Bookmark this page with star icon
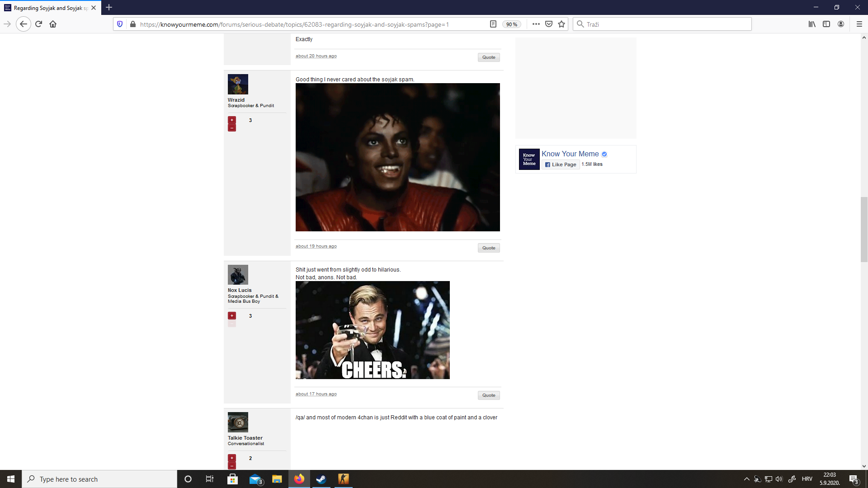Screen dimensions: 868x488 561,24
